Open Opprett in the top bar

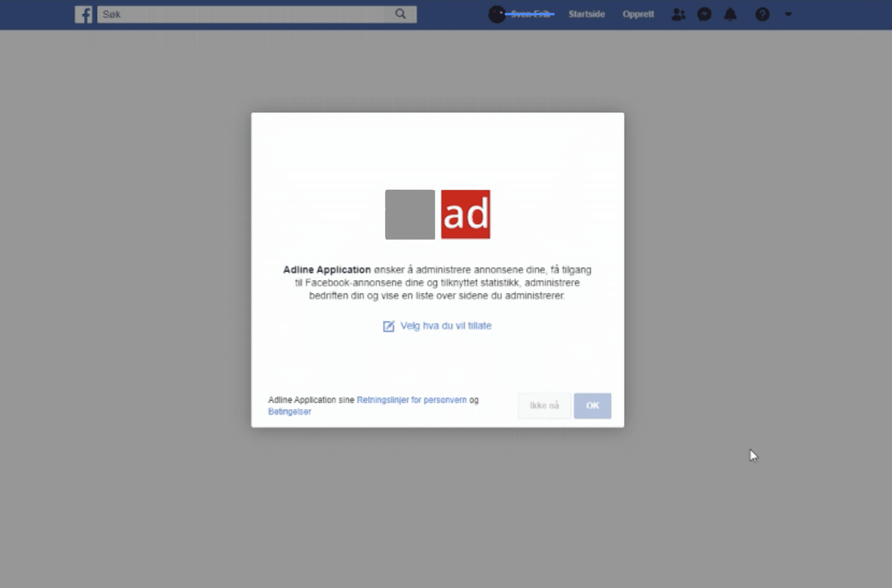tap(638, 14)
